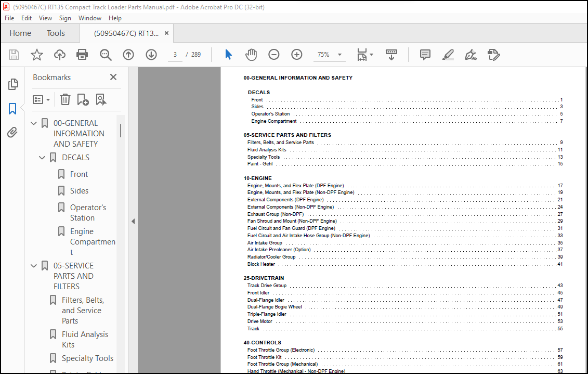This screenshot has width=588, height=374.
Task: Select Specialty Tools bookmark
Action: (87, 358)
